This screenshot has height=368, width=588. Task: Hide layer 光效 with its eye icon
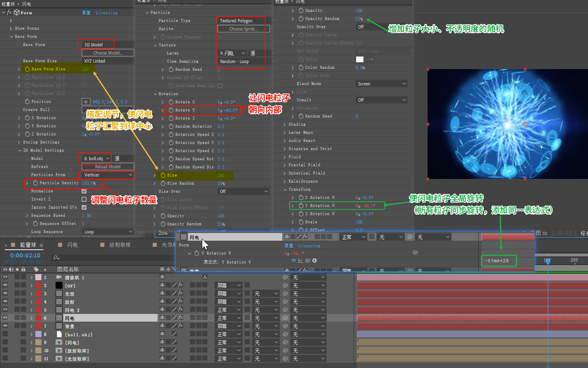pos(5,294)
